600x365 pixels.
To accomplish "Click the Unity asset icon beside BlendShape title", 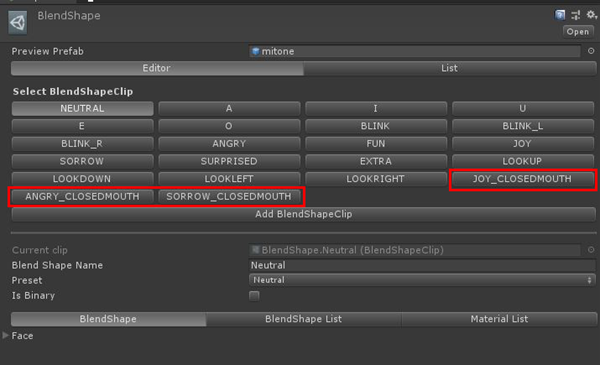I will 18,23.
